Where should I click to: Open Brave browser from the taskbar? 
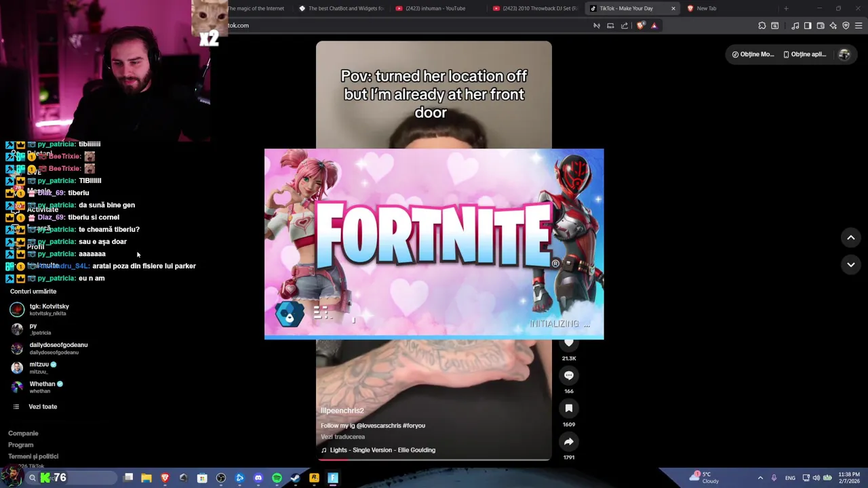pyautogui.click(x=165, y=478)
